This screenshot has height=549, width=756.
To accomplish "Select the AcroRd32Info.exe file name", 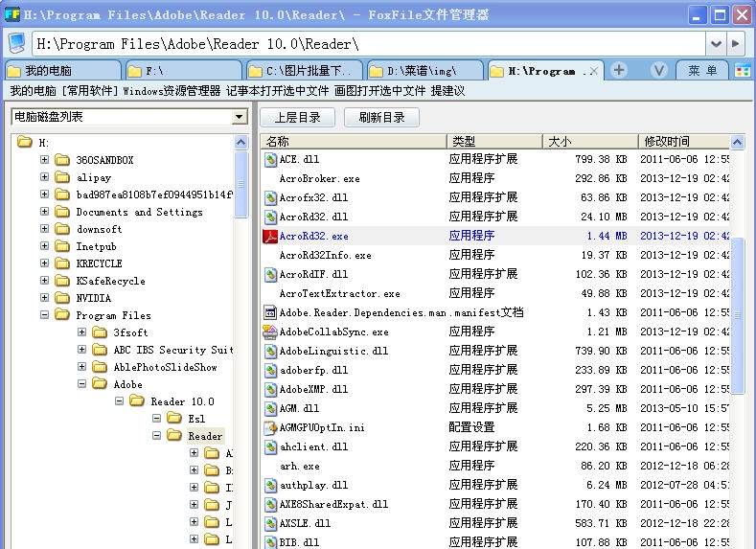I will [326, 256].
